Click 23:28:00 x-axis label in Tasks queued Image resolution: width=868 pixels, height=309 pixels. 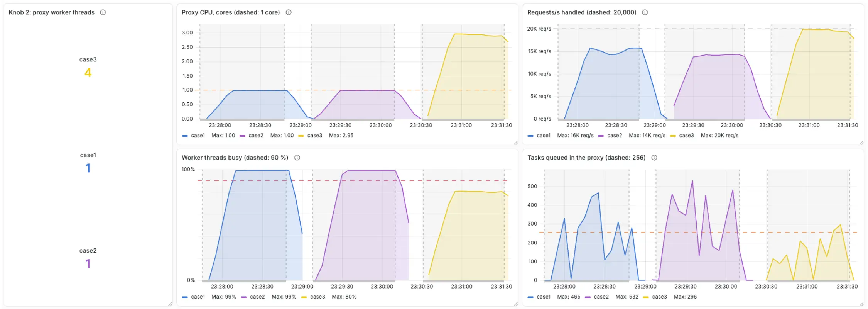(x=564, y=287)
